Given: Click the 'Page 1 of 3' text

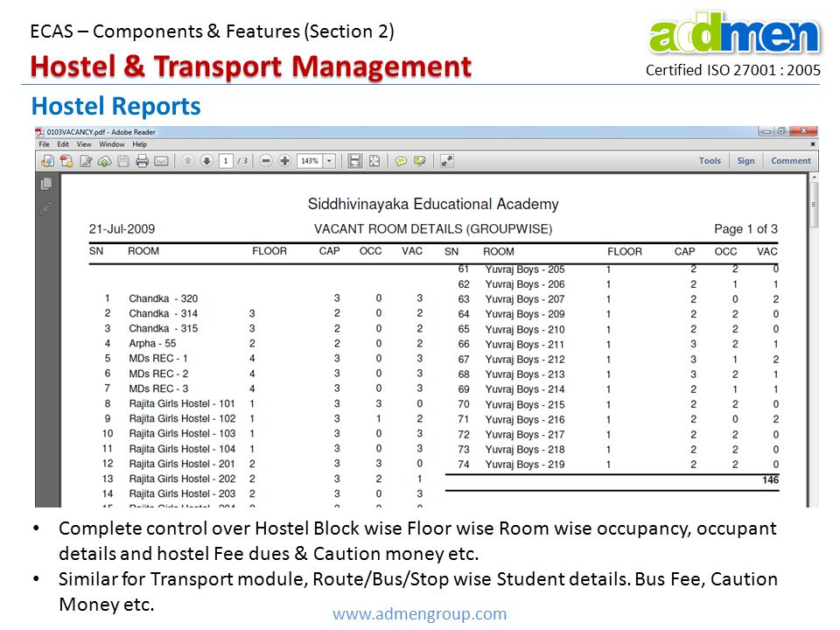Looking at the screenshot, I should point(745,229).
